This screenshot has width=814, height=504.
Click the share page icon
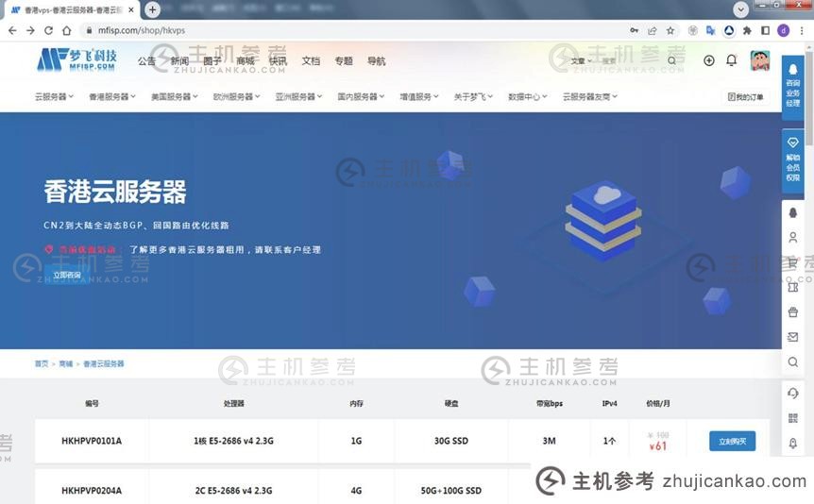click(652, 30)
